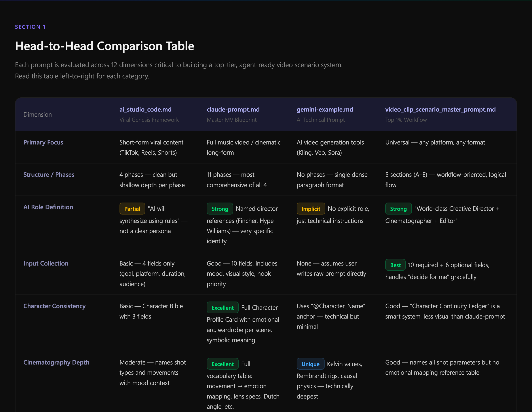Click the Structure / Phases row label
Image resolution: width=532 pixels, height=412 pixels.
49,175
